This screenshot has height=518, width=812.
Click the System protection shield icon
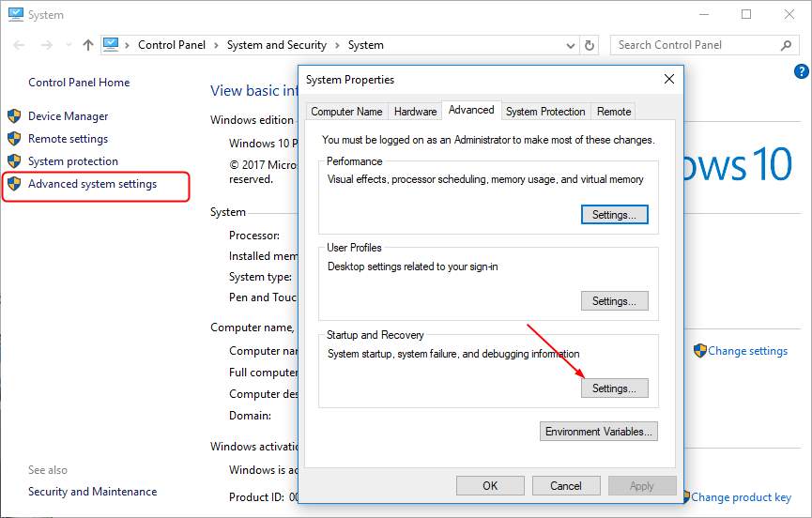[x=14, y=161]
